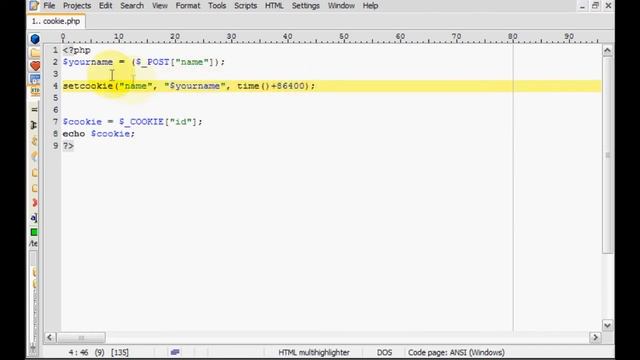Click the '?>' closing tag on line 9

coord(68,146)
